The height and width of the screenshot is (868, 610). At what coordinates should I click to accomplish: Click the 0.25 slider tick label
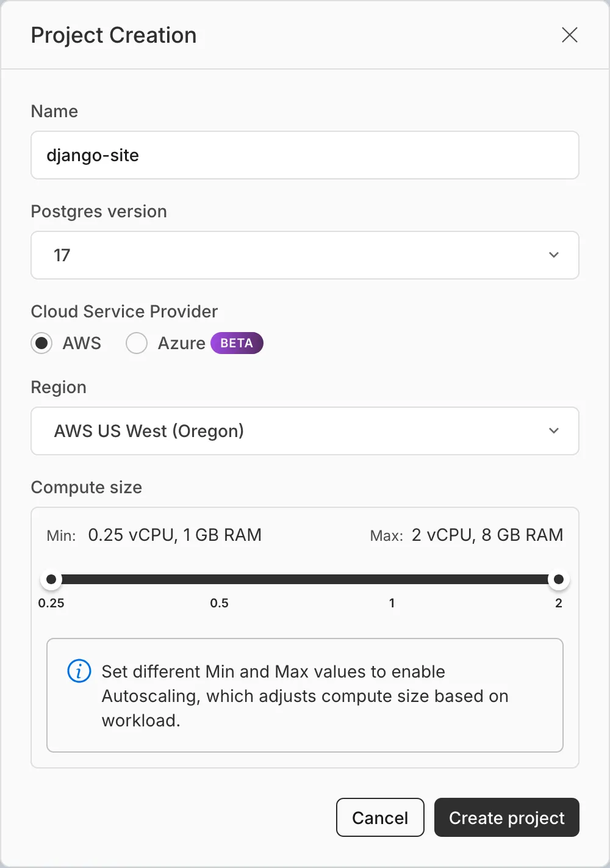pos(51,603)
